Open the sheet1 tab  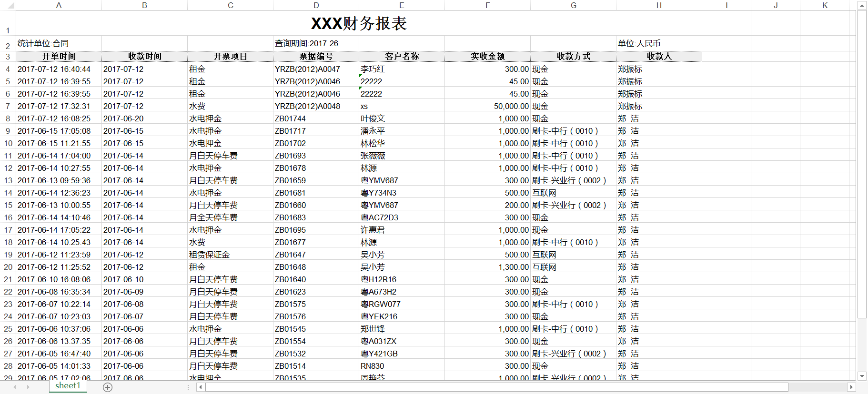[x=68, y=386]
